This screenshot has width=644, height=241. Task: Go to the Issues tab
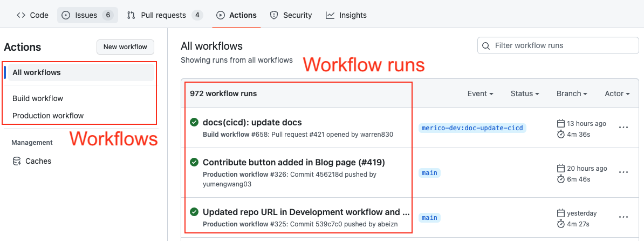(x=86, y=15)
